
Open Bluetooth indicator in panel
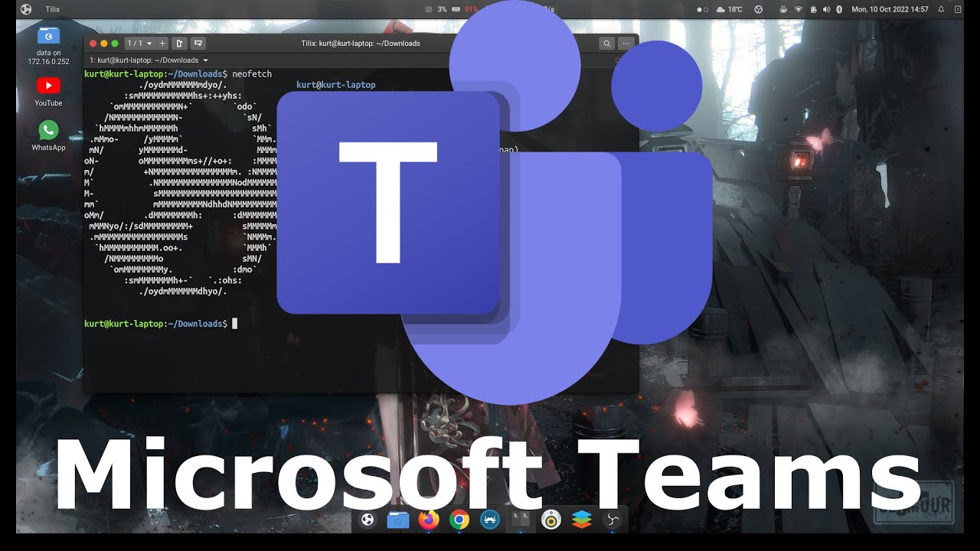tap(838, 9)
